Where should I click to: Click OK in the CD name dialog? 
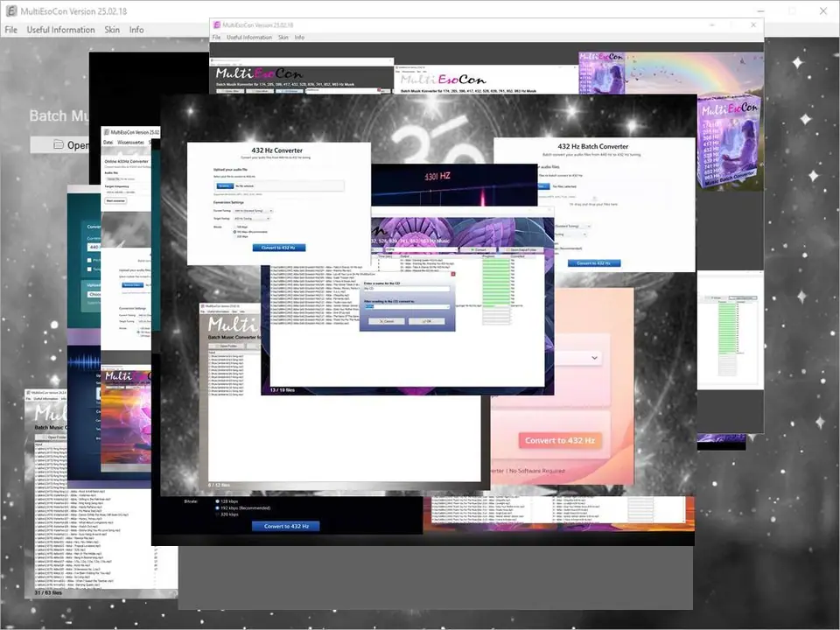click(x=429, y=321)
